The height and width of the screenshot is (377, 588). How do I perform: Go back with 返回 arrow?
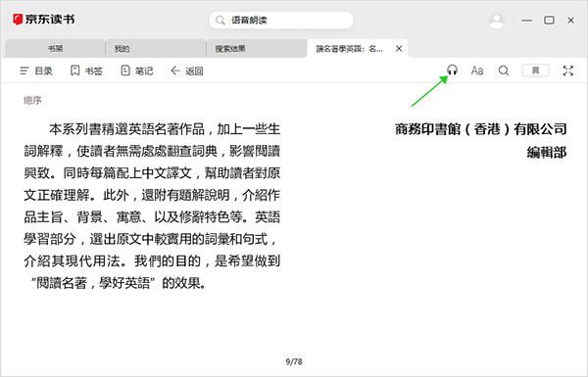pos(187,71)
